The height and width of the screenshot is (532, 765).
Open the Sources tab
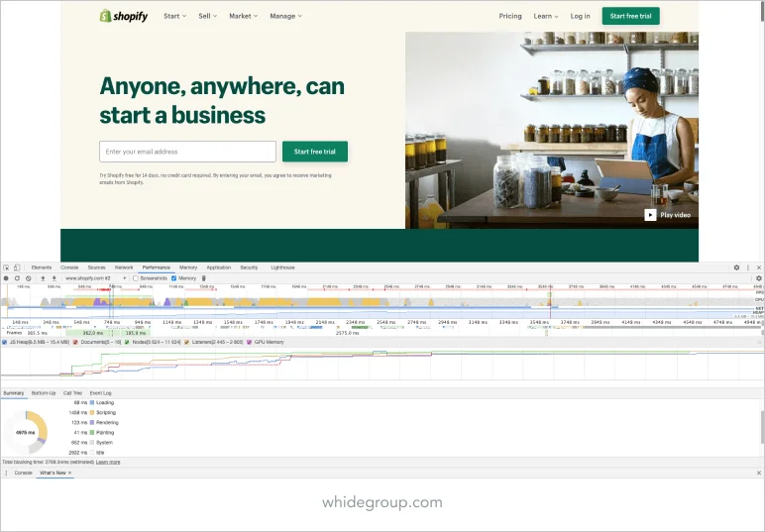point(96,267)
